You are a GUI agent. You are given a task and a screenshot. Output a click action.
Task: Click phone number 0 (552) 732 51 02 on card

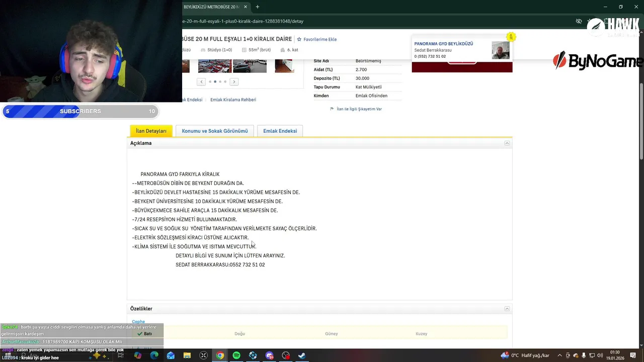click(430, 56)
